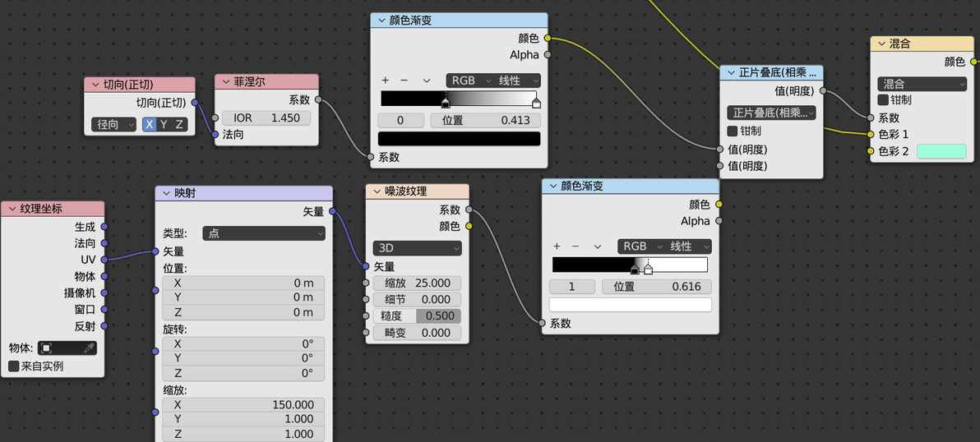980x442 pixels.
Task: Click the 位置 X 0 m field
Action: point(243,283)
